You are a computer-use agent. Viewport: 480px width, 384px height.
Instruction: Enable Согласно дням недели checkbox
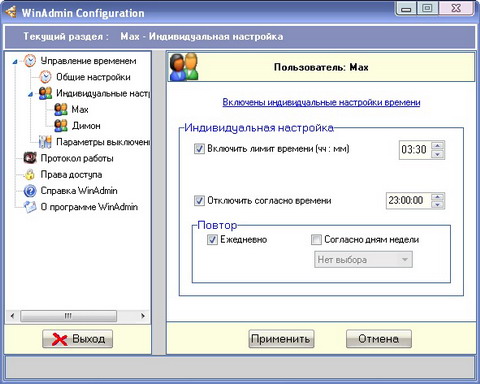pyautogui.click(x=316, y=239)
